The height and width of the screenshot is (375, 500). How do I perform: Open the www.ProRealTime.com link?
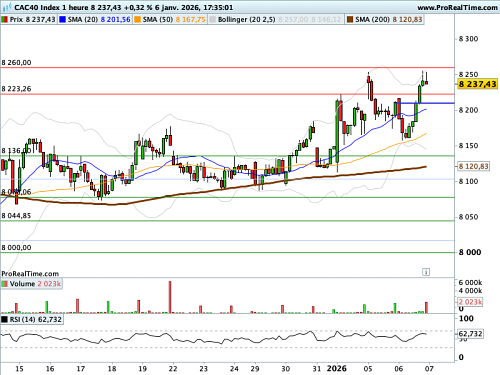click(x=457, y=7)
